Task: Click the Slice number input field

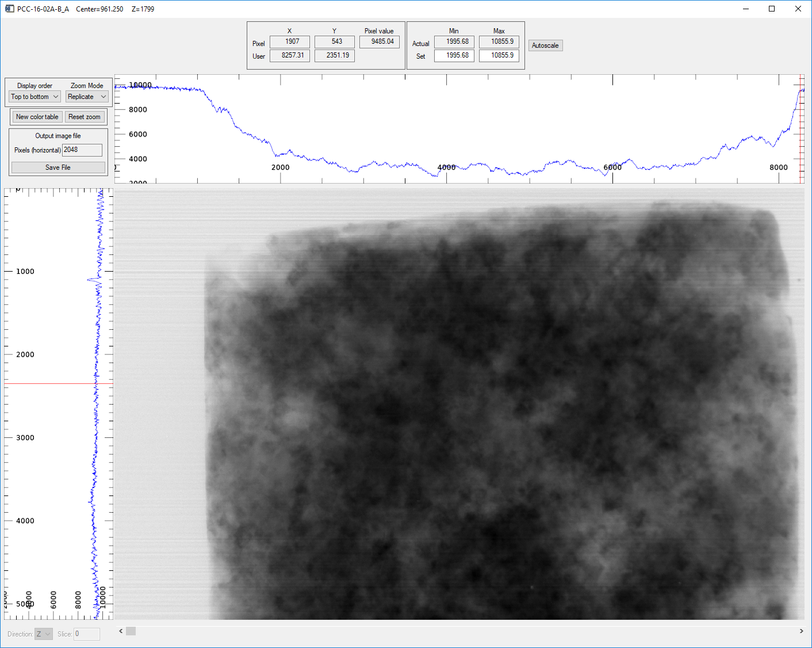Action: point(87,634)
